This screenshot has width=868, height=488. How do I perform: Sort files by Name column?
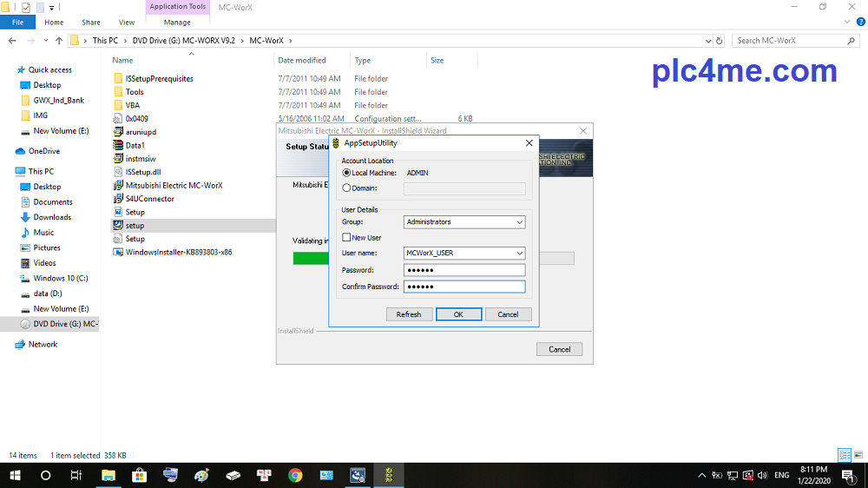[122, 61]
